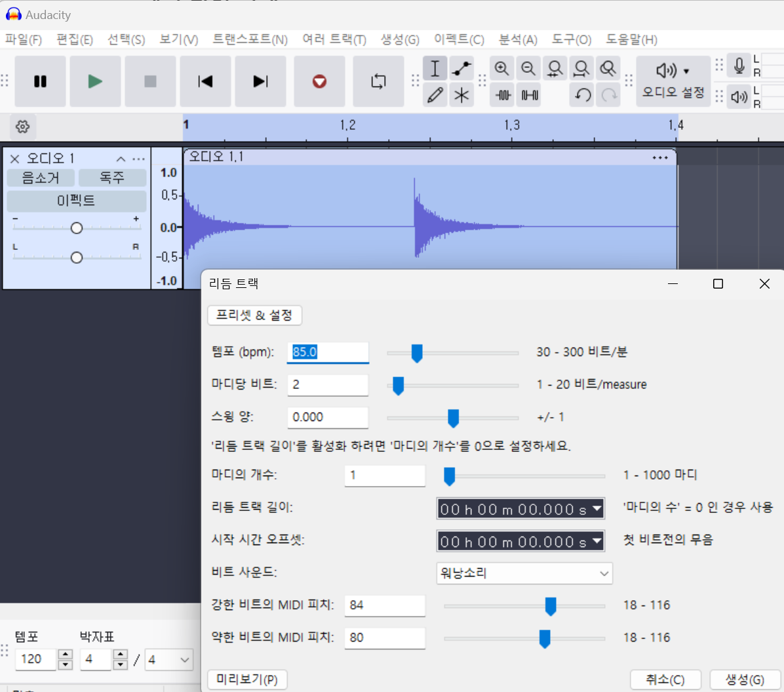Open the clip 오디오 1.1 menu dots
This screenshot has height=692, width=784.
(660, 157)
